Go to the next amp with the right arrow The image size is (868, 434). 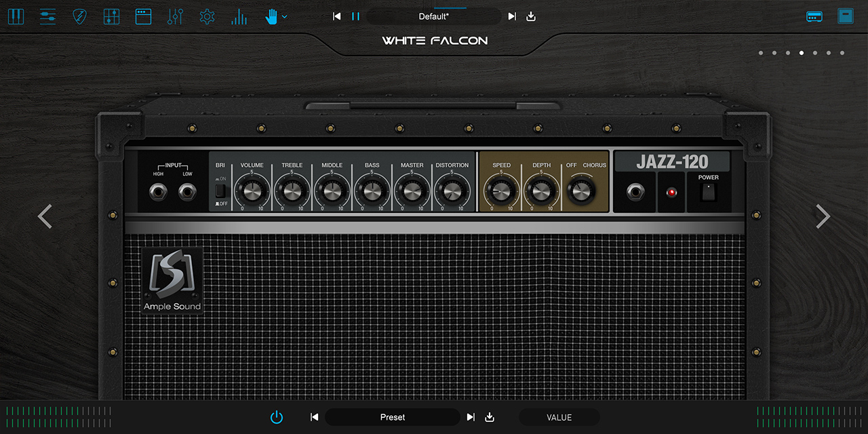coord(823,216)
